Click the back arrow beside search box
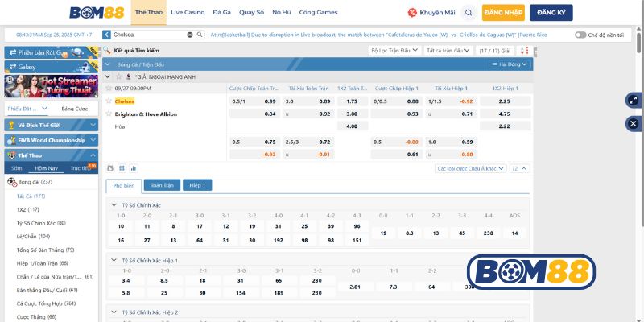 [107, 35]
